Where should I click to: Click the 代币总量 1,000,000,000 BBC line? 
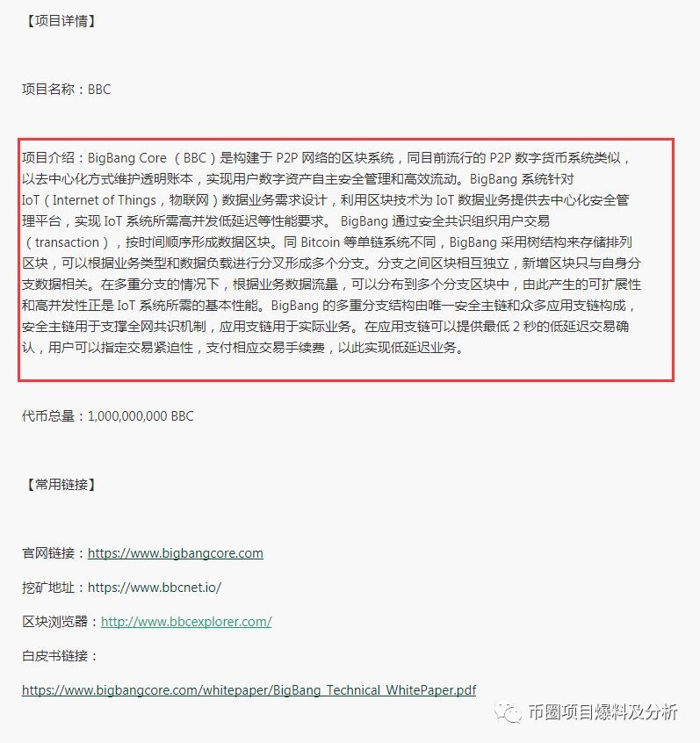coord(107,415)
